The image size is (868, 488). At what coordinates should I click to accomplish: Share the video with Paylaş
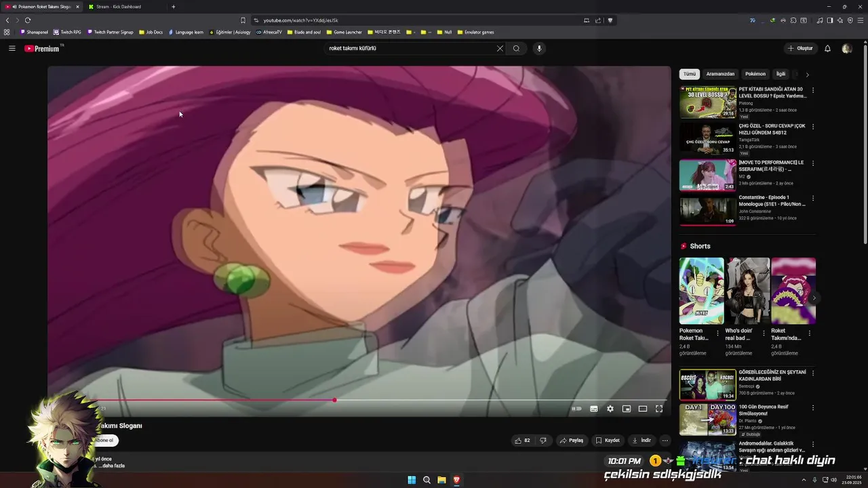[572, 441]
